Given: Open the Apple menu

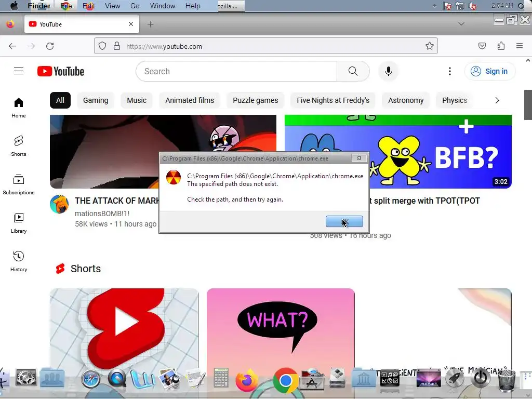Looking at the screenshot, I should tap(14, 6).
